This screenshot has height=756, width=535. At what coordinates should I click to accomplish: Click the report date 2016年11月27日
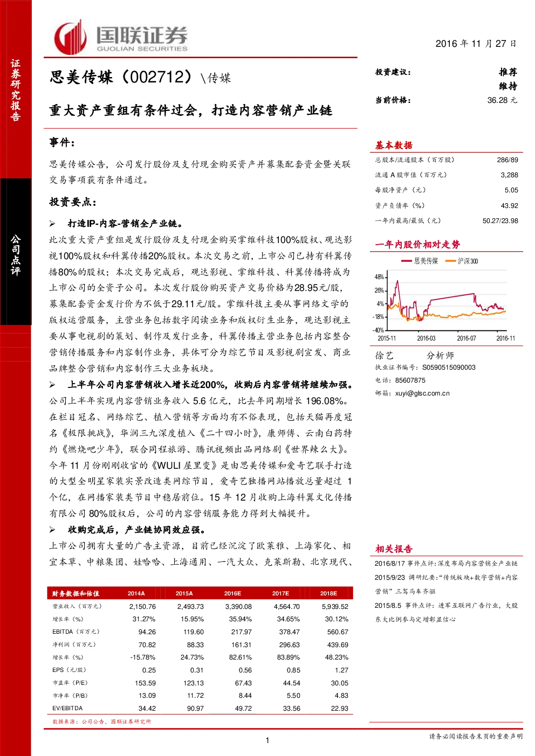click(476, 44)
